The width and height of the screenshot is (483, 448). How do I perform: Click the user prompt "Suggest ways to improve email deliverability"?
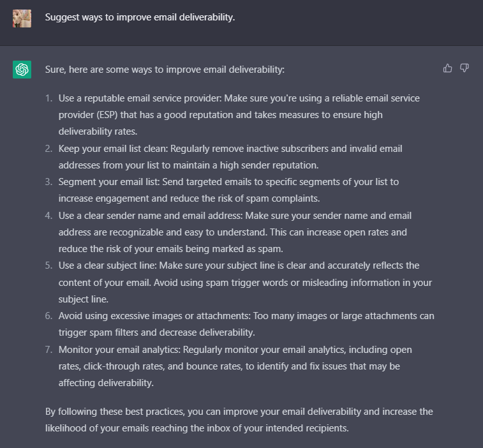click(140, 17)
